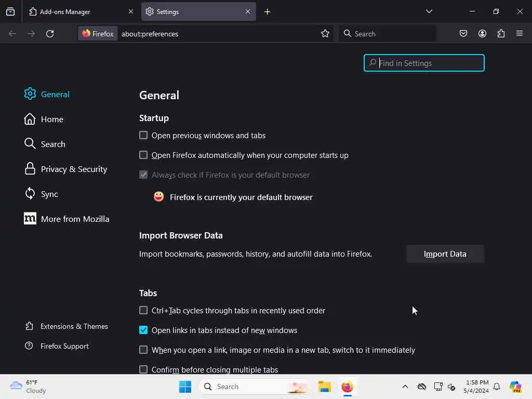
Task: Open the weather widget showing 61°F Cloudy
Action: click(28, 387)
